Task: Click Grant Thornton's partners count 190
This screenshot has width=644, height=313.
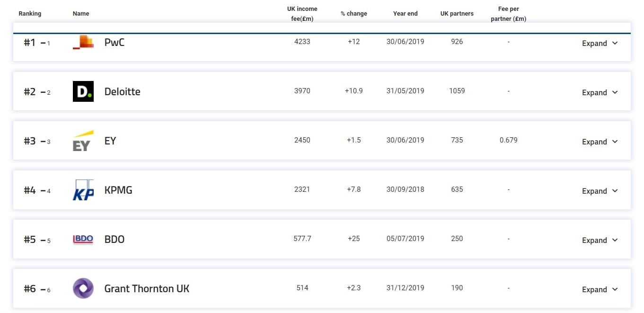Action: (x=457, y=287)
